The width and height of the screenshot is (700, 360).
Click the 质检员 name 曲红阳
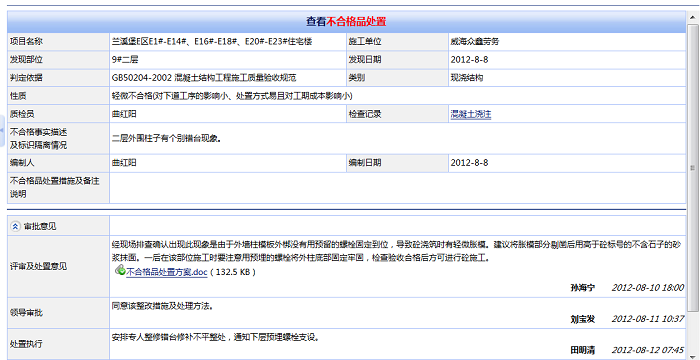[124, 114]
